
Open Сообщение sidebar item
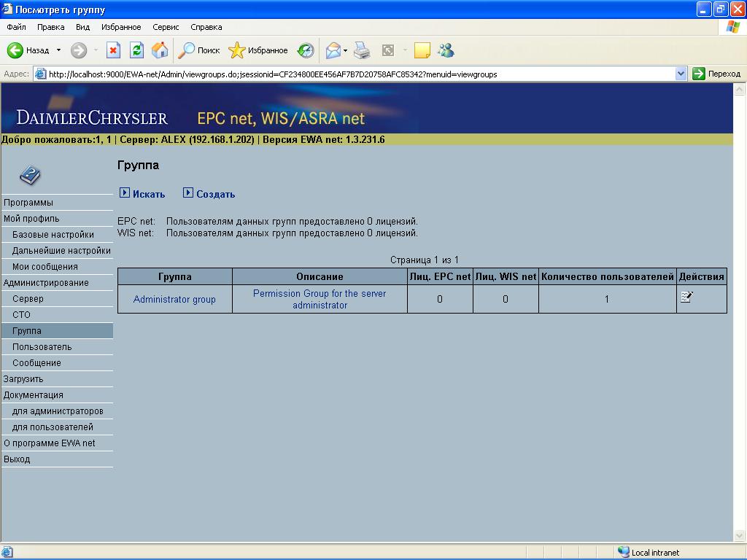coord(57,363)
